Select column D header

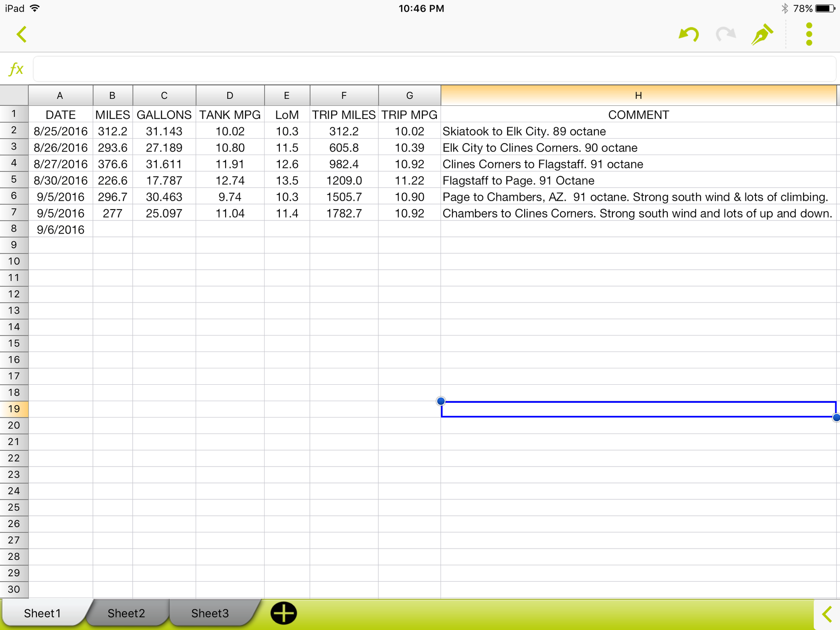point(230,95)
